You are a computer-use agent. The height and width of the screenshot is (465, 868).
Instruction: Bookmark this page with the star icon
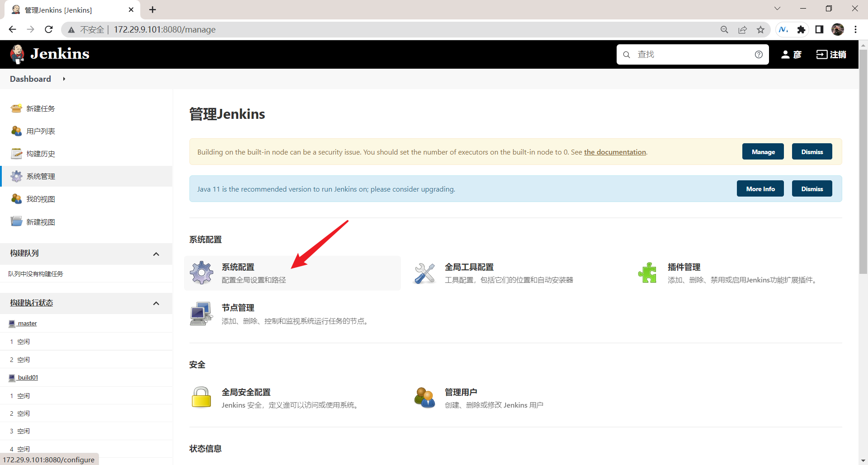[760, 29]
